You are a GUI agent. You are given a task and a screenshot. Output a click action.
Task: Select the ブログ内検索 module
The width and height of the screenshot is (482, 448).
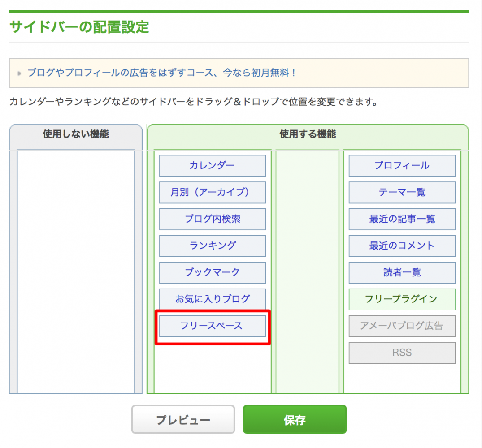coord(213,219)
